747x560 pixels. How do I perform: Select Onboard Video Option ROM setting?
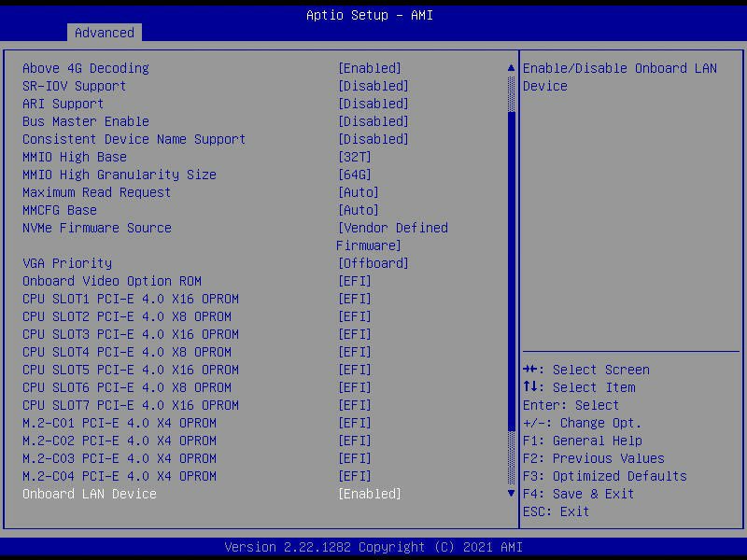(112, 281)
